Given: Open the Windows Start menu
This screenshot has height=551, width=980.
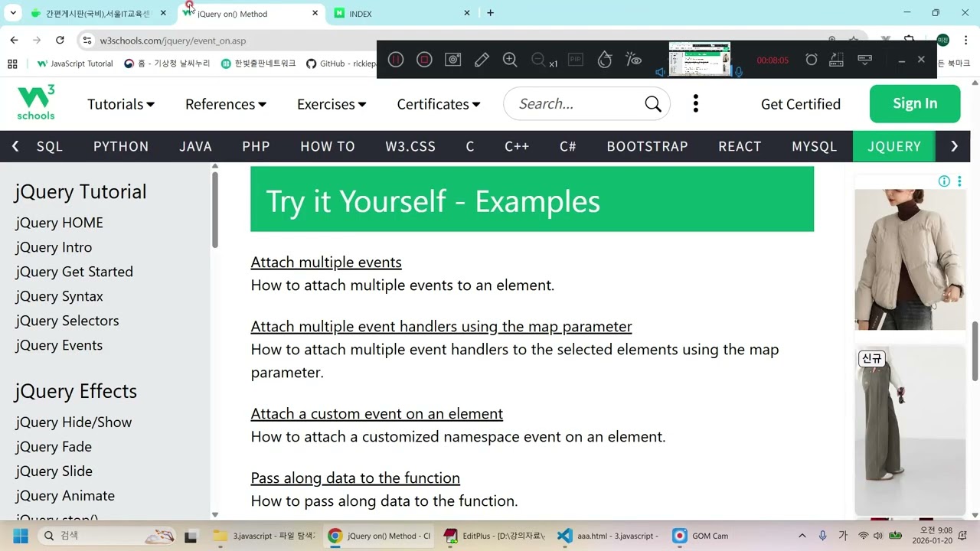Looking at the screenshot, I should click(20, 536).
